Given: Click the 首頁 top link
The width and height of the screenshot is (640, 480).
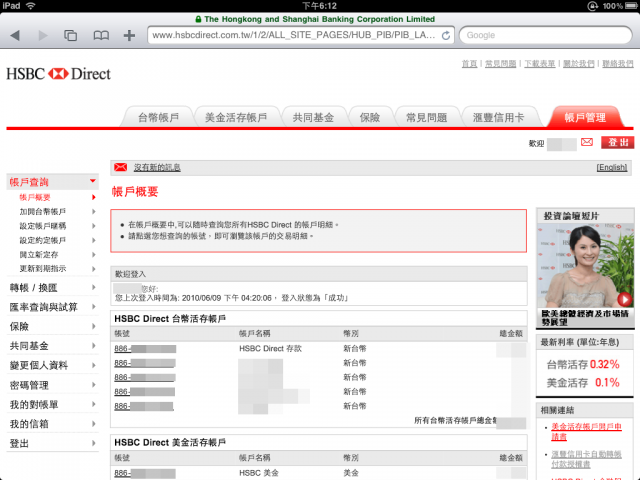Looking at the screenshot, I should pos(469,64).
